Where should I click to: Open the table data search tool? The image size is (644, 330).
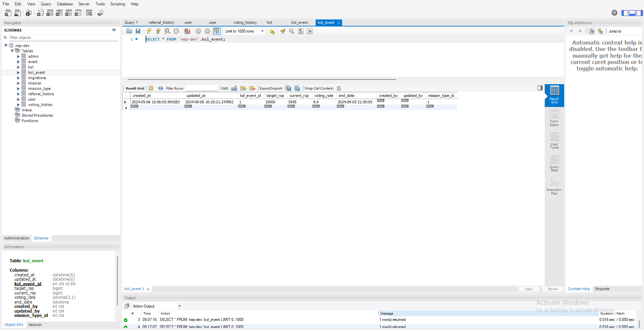pyautogui.click(x=89, y=13)
